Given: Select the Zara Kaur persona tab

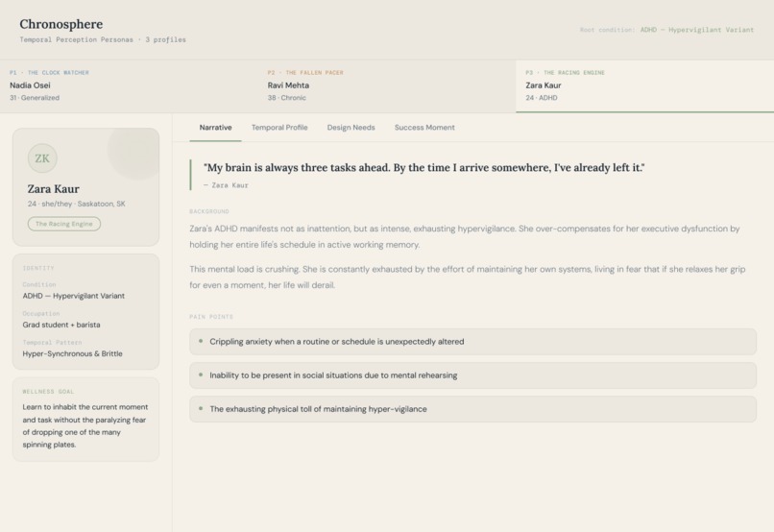Looking at the screenshot, I should [644, 86].
